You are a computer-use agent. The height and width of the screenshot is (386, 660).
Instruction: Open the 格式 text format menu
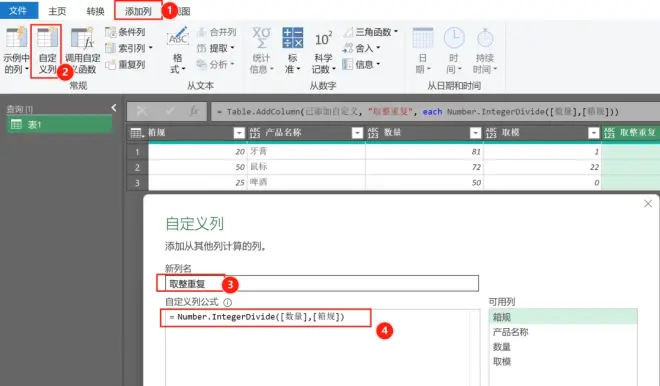(x=178, y=50)
